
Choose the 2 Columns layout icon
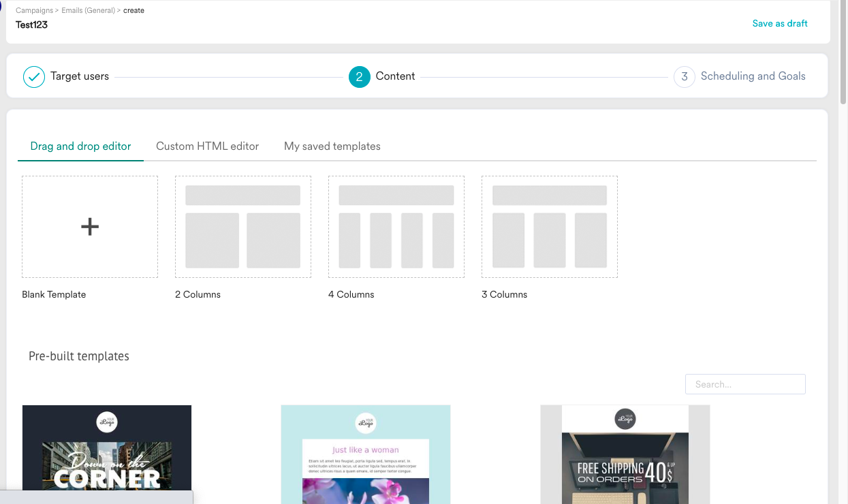pyautogui.click(x=243, y=227)
